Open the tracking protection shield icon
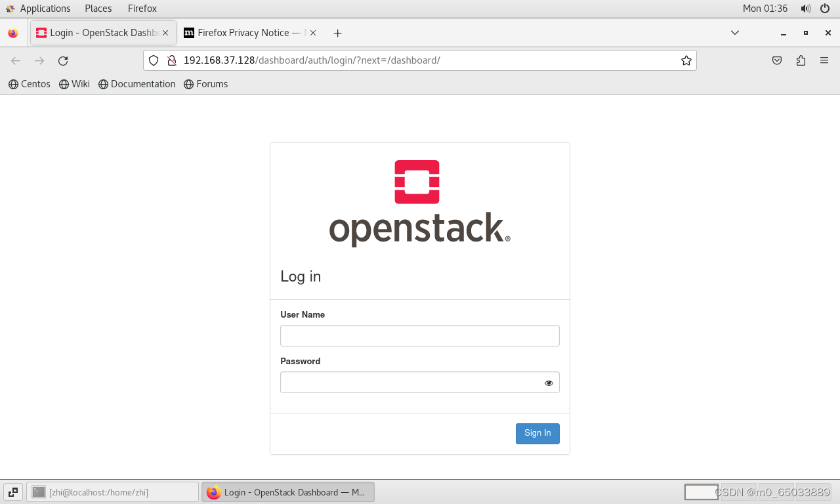This screenshot has width=840, height=504. tap(154, 60)
